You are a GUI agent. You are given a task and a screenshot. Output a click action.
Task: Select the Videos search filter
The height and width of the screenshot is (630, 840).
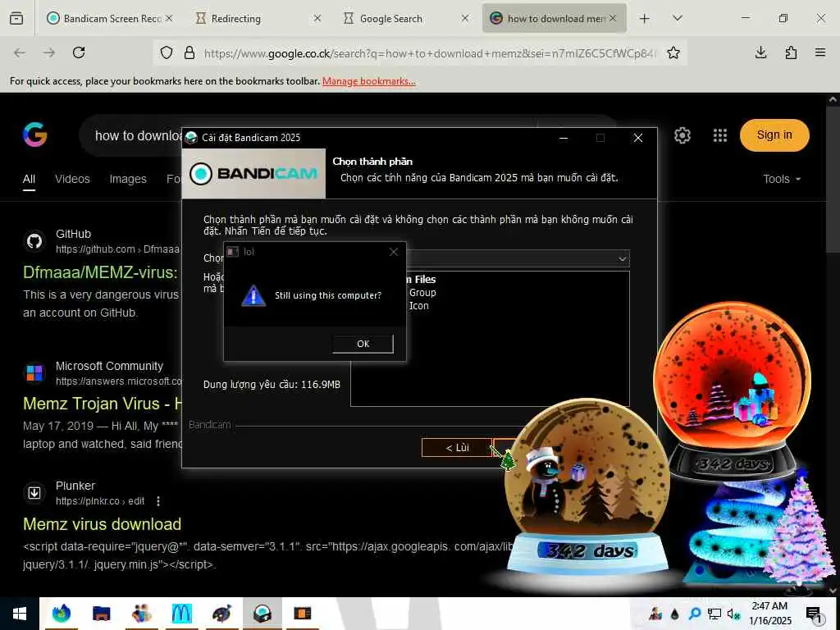(x=72, y=179)
